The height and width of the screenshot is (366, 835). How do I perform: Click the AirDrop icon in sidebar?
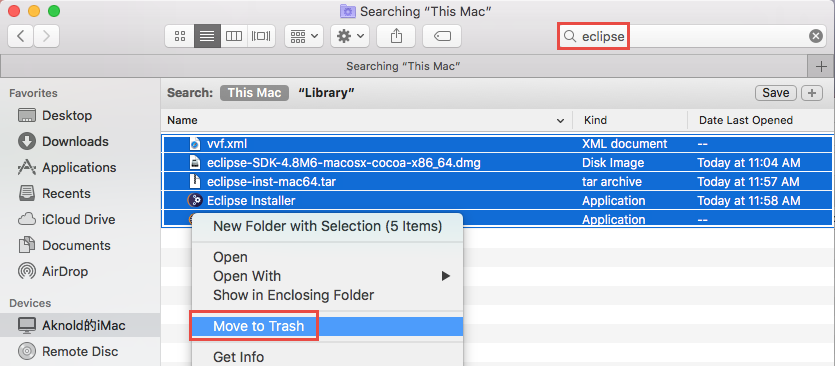[x=27, y=272]
